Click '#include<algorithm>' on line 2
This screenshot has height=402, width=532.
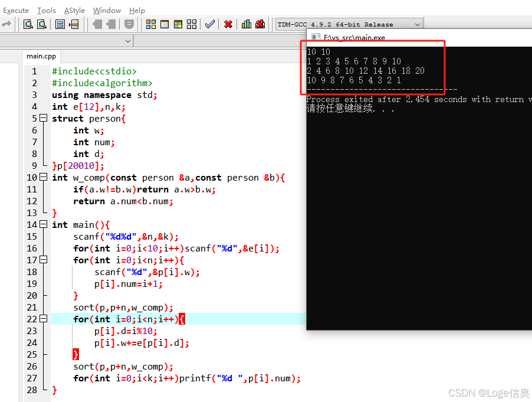click(102, 83)
